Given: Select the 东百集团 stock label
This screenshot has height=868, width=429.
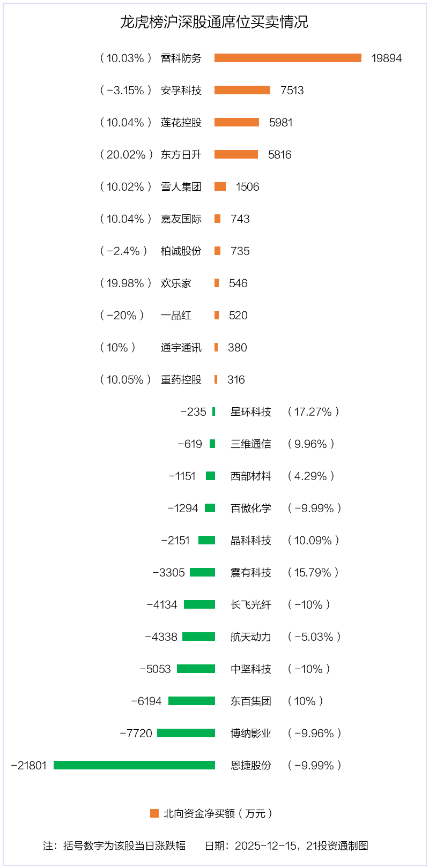Looking at the screenshot, I should (x=251, y=701).
